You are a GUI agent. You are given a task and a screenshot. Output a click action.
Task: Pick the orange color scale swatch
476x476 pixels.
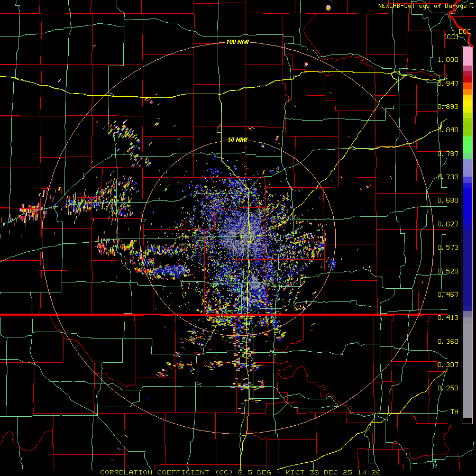467,91
